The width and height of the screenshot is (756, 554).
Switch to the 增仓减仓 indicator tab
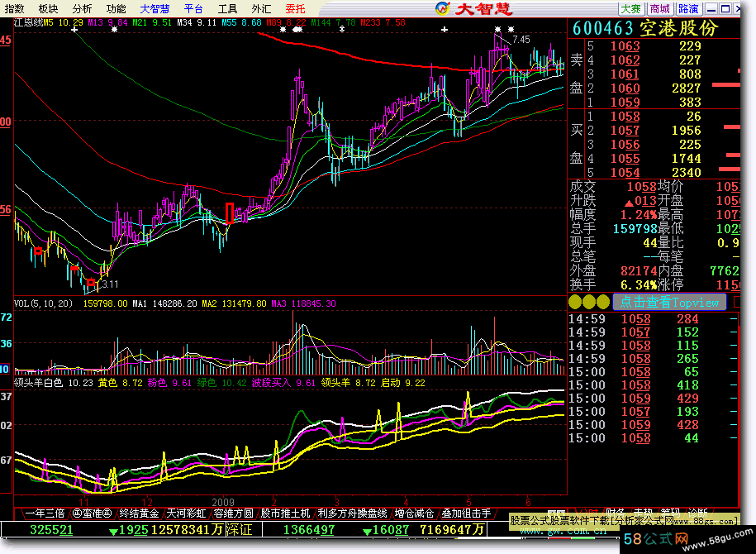click(x=414, y=513)
